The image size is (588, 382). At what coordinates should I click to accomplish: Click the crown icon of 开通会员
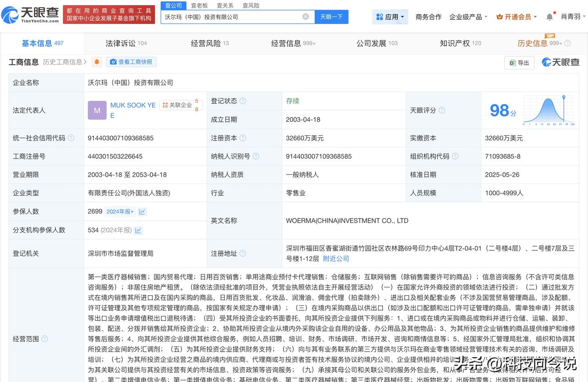tap(499, 17)
